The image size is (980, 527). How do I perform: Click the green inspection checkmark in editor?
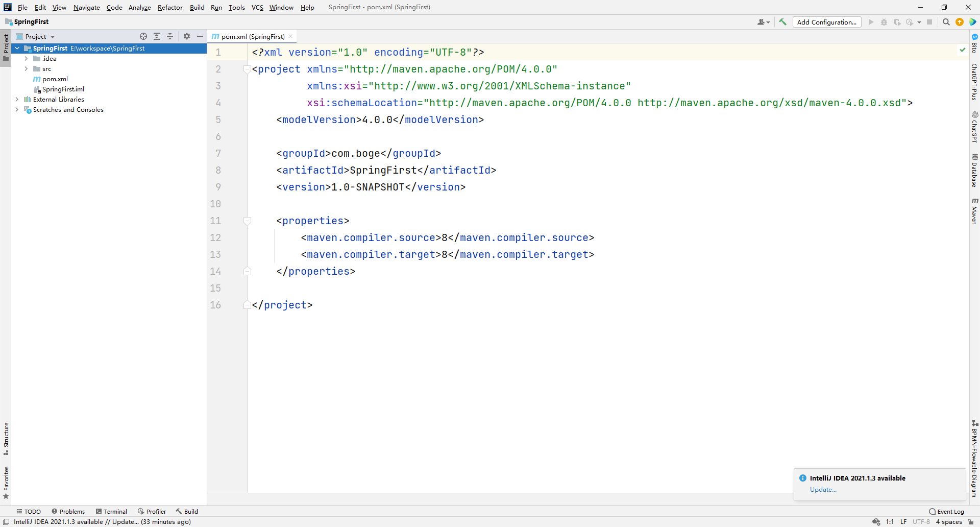[x=962, y=50]
